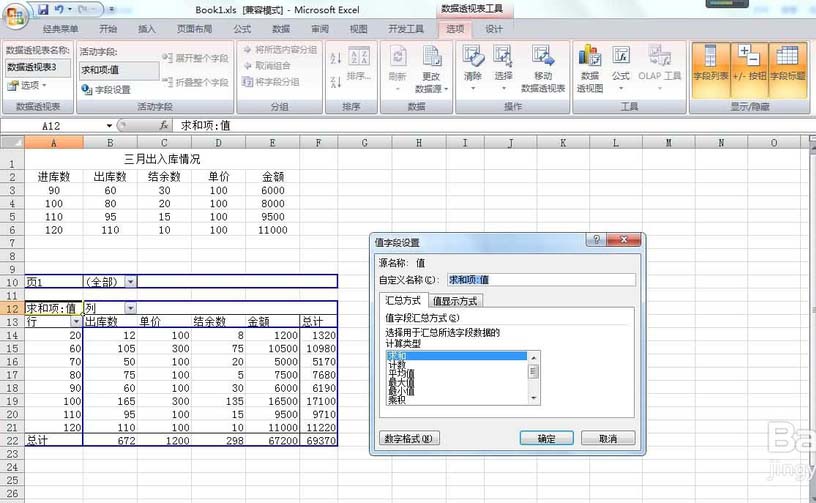Select 最小值 in the calculation type list
This screenshot has height=503, width=816.
pos(456,391)
